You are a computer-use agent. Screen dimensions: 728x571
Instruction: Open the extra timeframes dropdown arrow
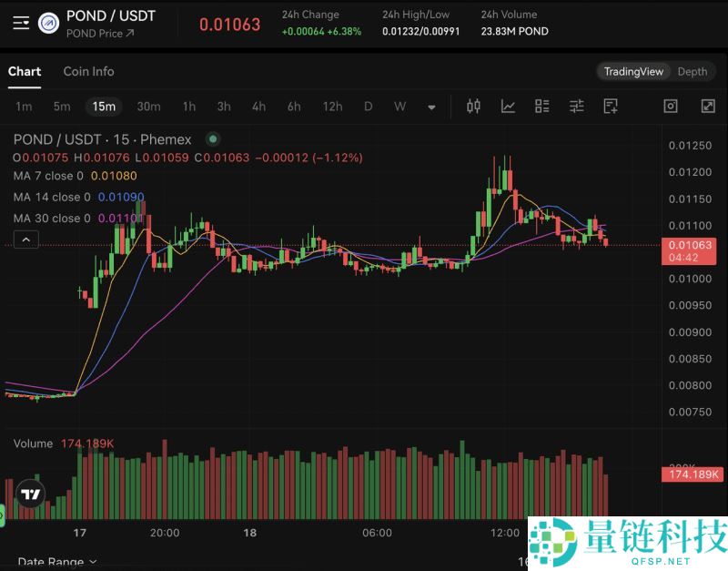coord(430,107)
